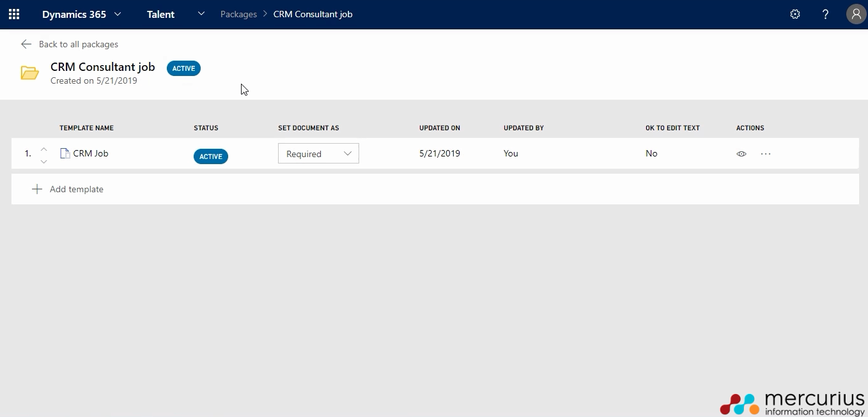The width and height of the screenshot is (868, 417).
Task: Open the user account avatar
Action: [856, 14]
